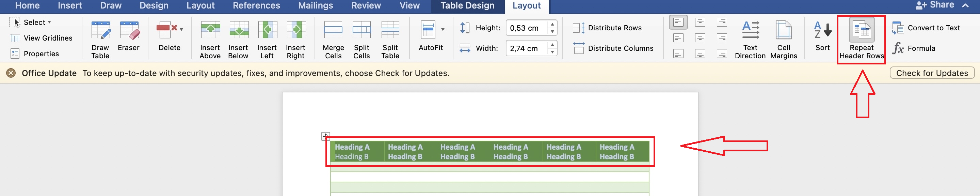
Task: Click last header cell in table
Action: point(622,151)
